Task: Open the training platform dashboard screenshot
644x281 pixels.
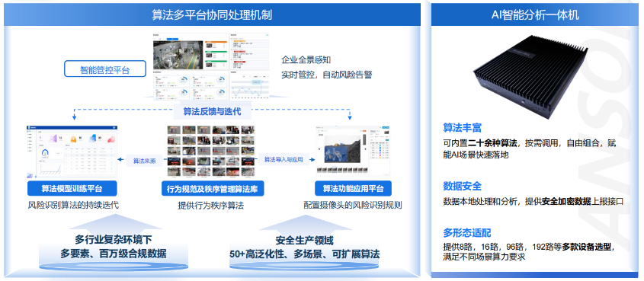Action: [x=72, y=151]
